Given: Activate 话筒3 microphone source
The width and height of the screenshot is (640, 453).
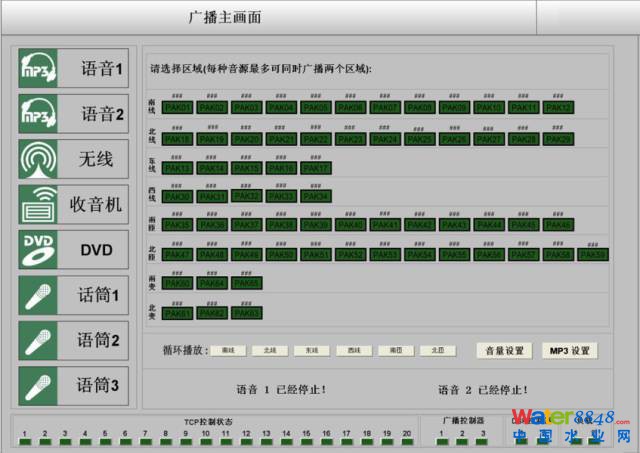Looking at the screenshot, I should click(73, 385).
